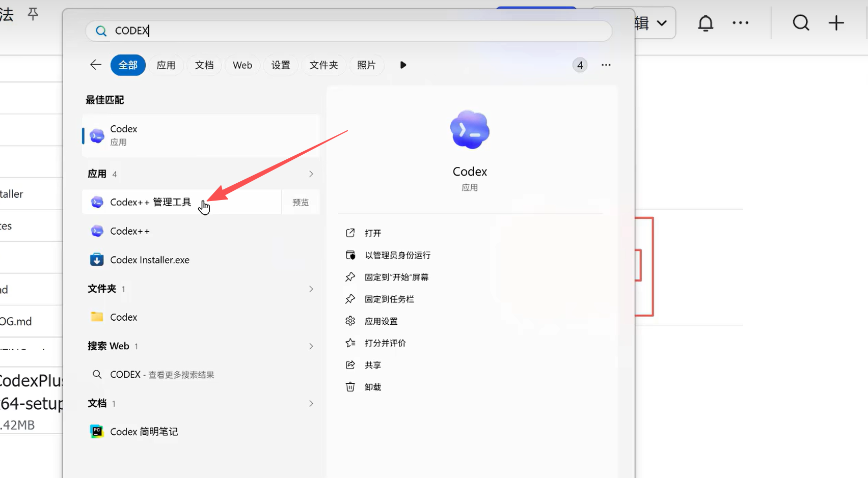Image resolution: width=868 pixels, height=478 pixels.
Task: Open the 辑 dropdown in background window
Action: point(655,23)
